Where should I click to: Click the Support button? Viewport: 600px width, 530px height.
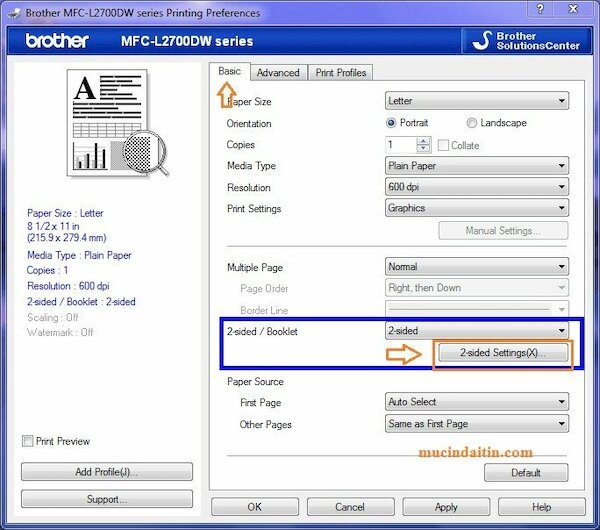[x=107, y=499]
